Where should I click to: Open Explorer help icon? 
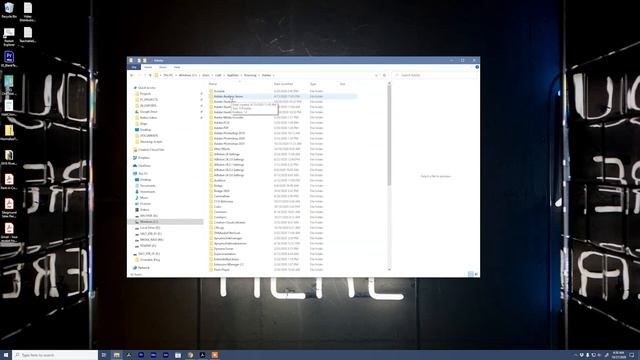pos(477,67)
